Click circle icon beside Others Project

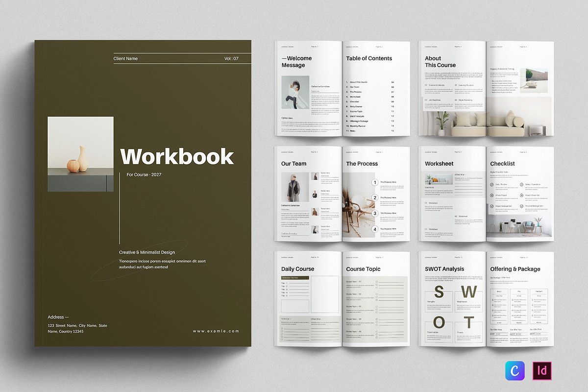(491, 196)
